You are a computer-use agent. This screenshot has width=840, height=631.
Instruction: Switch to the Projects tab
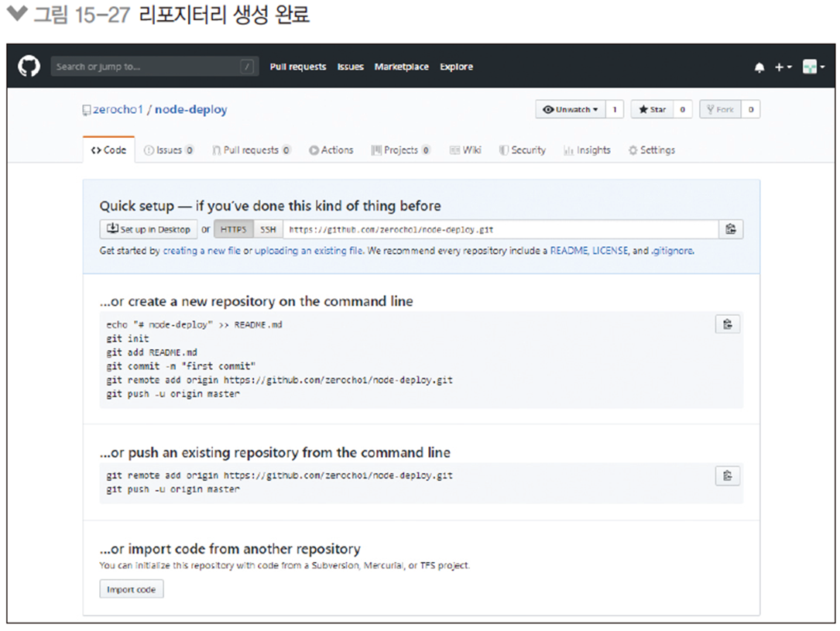coord(401,150)
